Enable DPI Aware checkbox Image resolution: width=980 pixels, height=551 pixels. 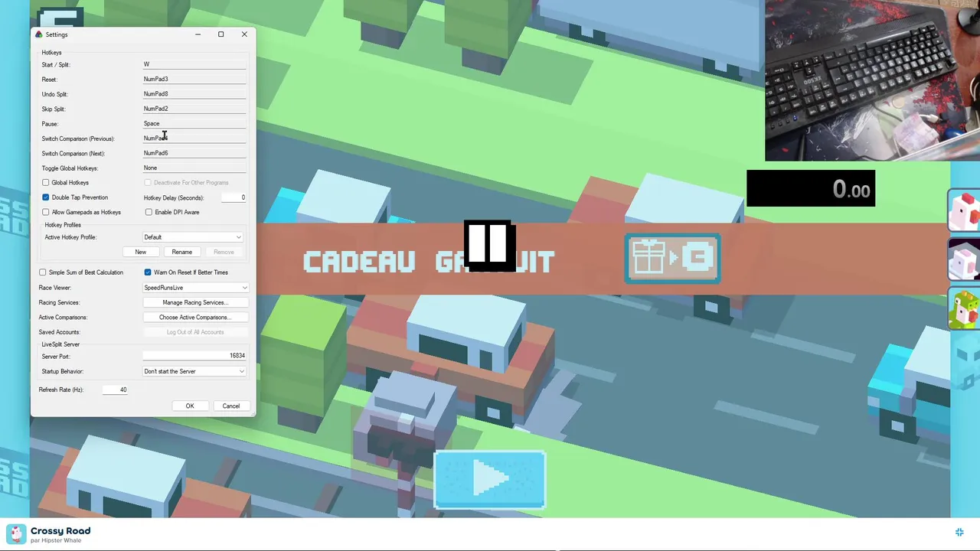[149, 212]
